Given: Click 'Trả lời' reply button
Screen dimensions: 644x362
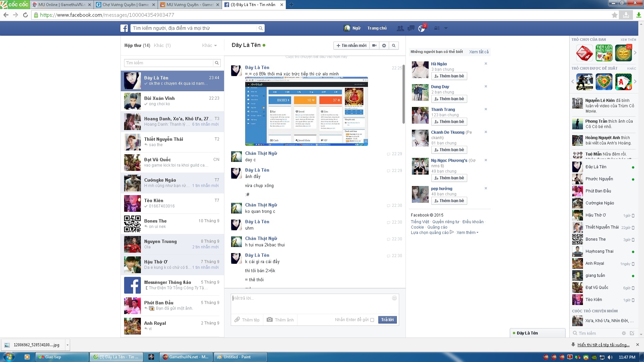Looking at the screenshot, I should click(387, 320).
